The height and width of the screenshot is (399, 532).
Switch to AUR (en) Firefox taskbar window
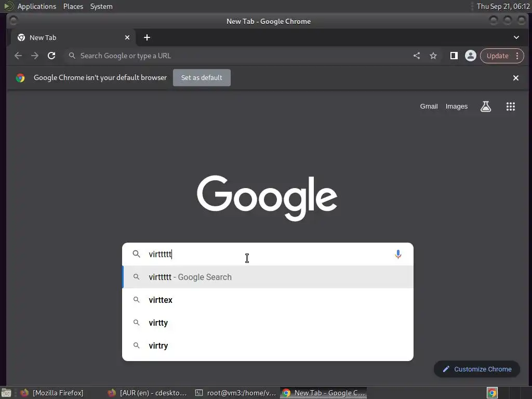148,393
